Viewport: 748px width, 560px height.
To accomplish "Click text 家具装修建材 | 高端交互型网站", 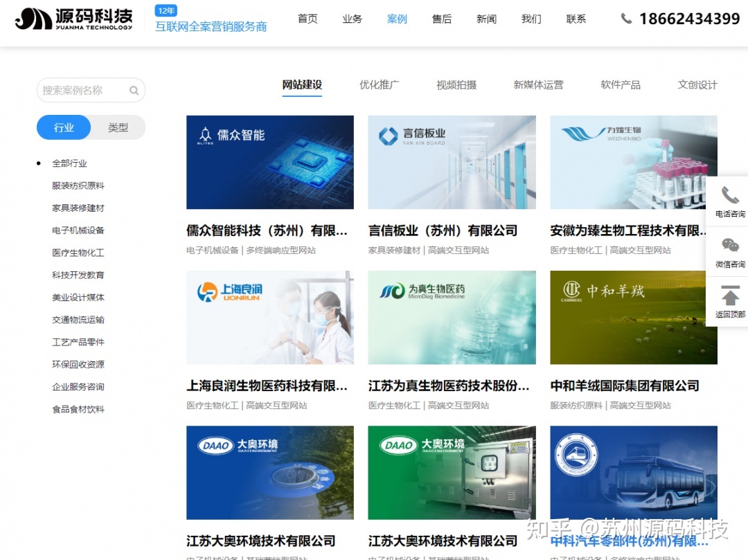I will (x=429, y=250).
